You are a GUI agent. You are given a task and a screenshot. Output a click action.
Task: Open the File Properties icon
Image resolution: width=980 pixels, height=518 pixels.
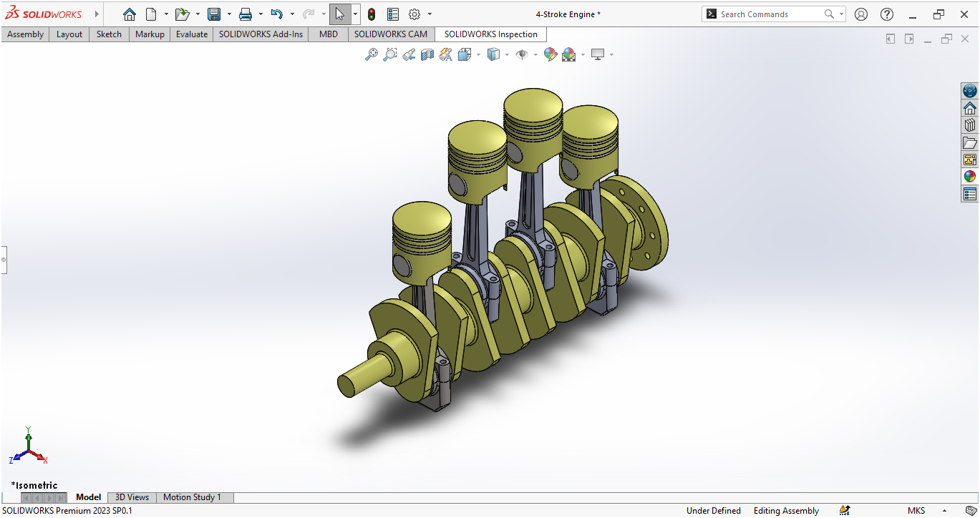[x=393, y=14]
